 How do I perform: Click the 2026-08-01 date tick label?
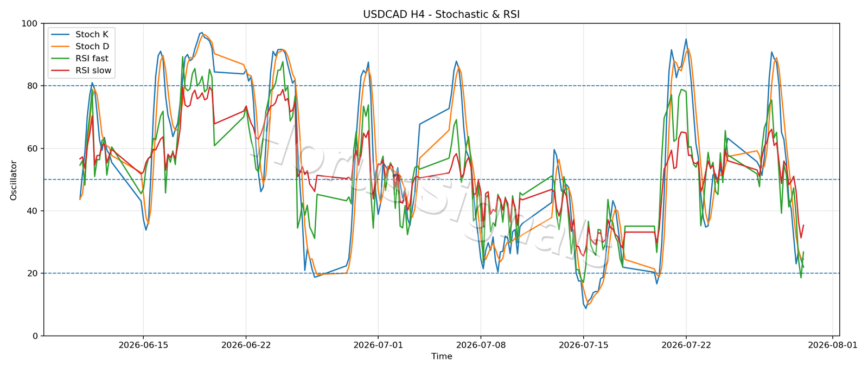coord(833,344)
